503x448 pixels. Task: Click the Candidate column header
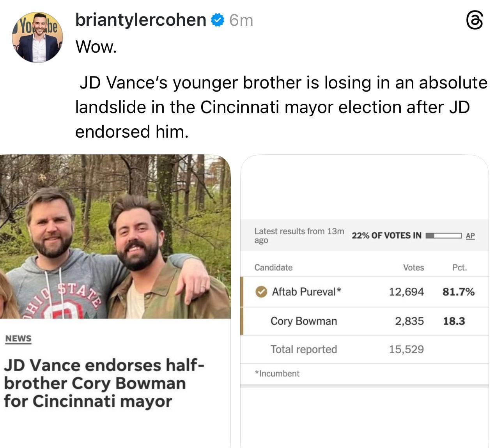273,267
